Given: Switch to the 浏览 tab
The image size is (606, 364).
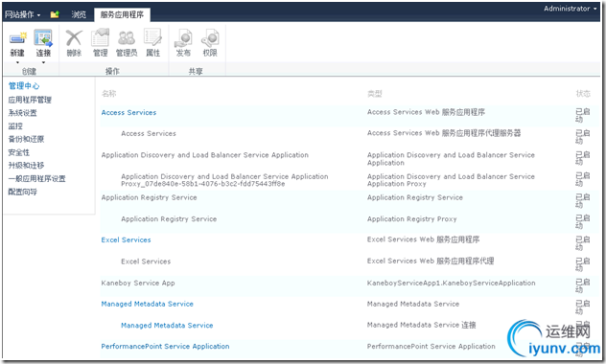Looking at the screenshot, I should coord(79,14).
